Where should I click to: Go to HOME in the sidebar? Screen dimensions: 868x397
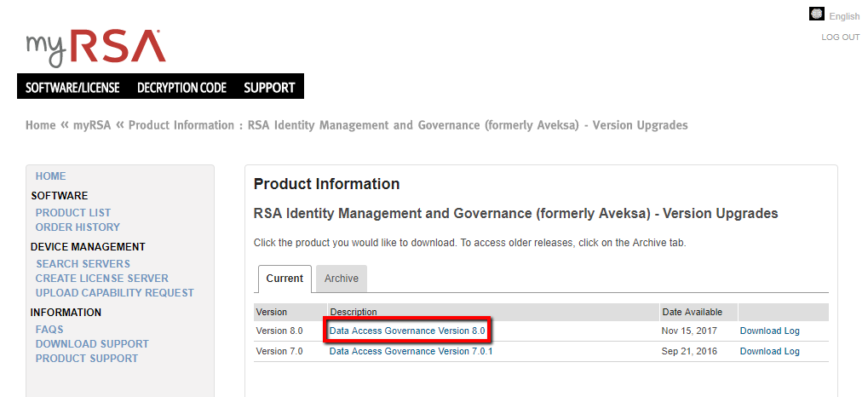[x=50, y=176]
